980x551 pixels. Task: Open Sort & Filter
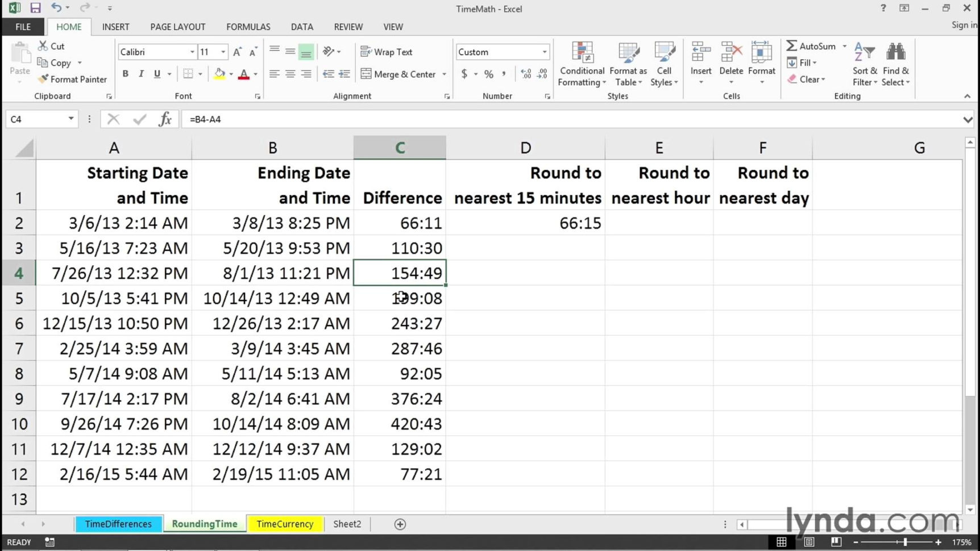click(863, 64)
